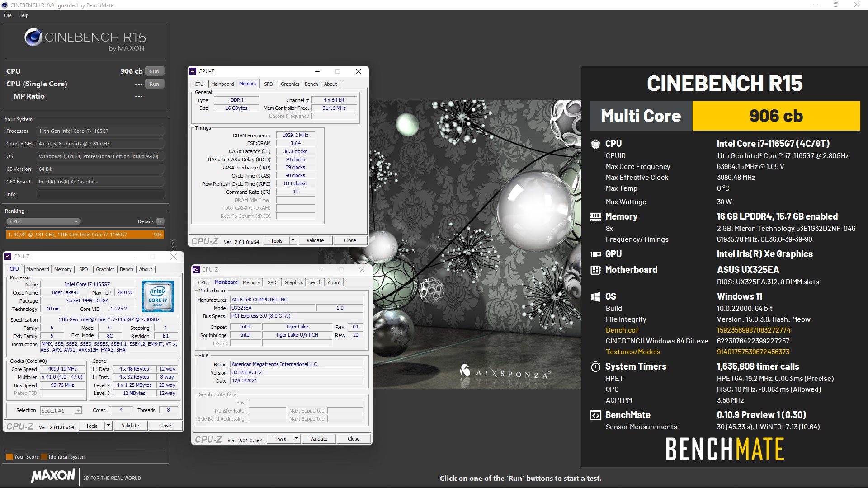Open Graphics tab in Mainboard CPU-Z window

[x=294, y=282]
